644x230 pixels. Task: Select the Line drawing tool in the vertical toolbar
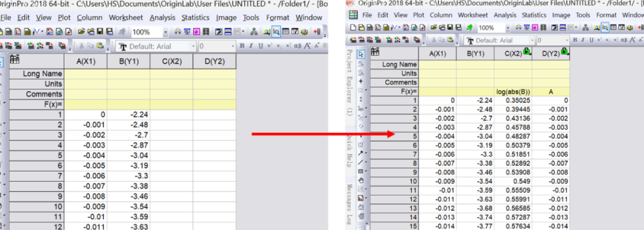(x=360, y=162)
